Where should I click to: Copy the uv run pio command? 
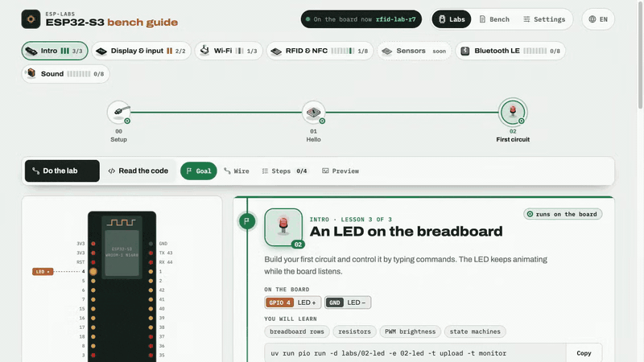point(584,353)
